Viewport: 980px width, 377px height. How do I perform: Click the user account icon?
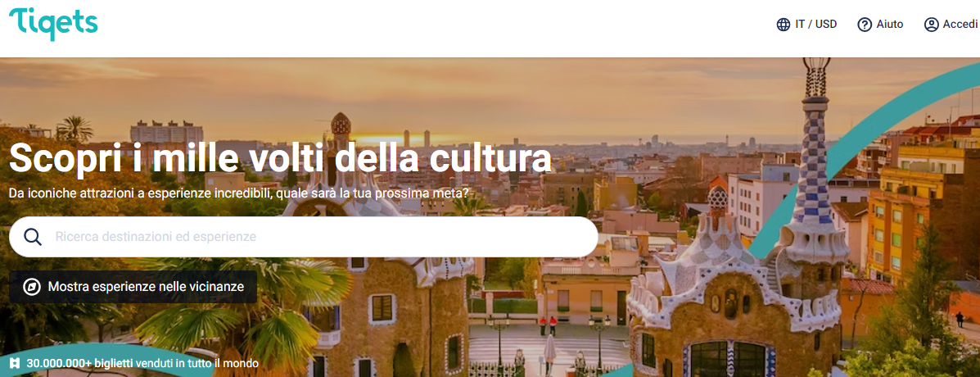[x=931, y=25]
